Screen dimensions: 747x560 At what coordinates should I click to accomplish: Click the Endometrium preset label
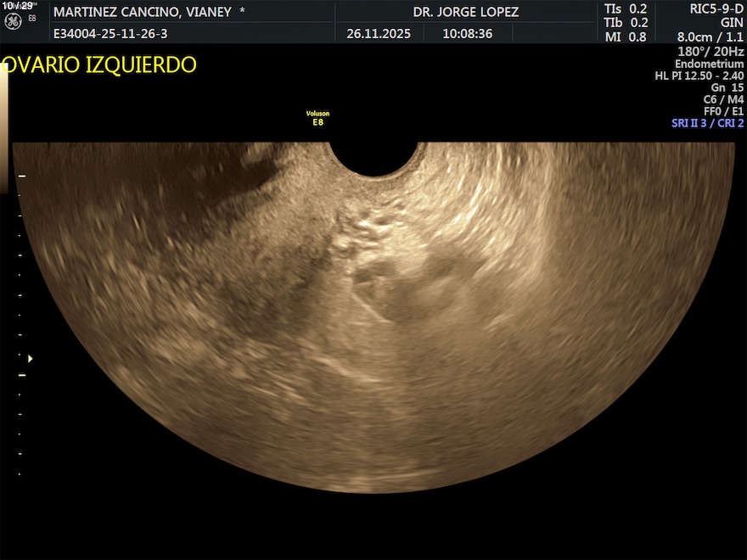[x=709, y=64]
